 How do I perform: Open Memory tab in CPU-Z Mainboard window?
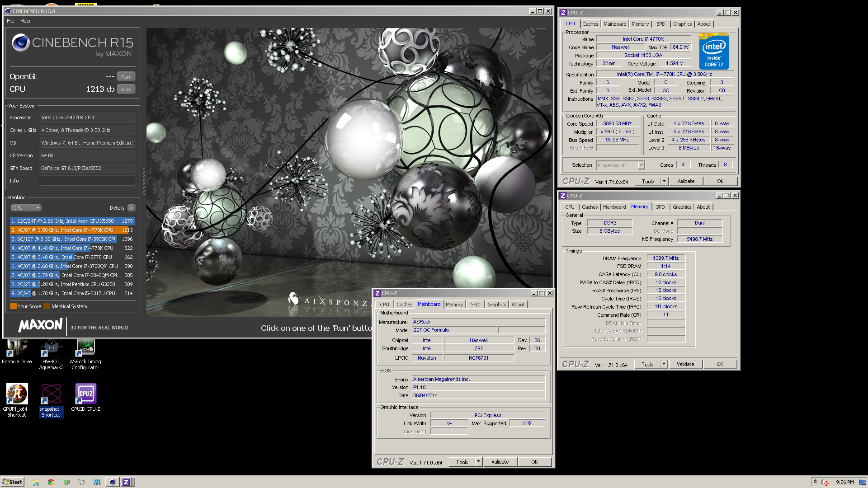(x=454, y=305)
